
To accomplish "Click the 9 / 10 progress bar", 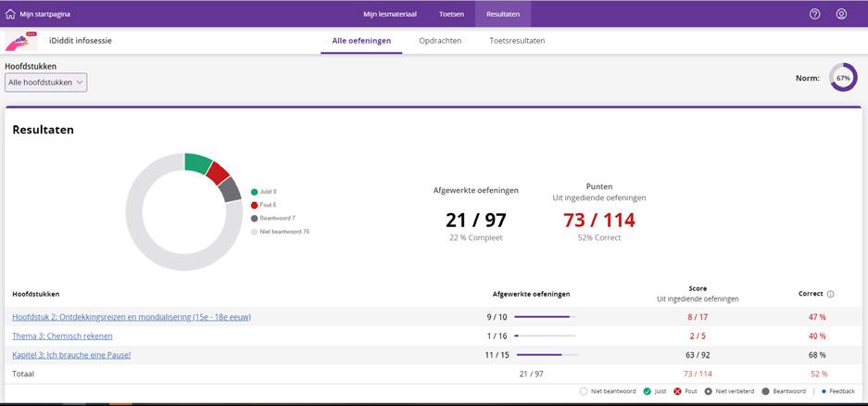I will pyautogui.click(x=545, y=317).
